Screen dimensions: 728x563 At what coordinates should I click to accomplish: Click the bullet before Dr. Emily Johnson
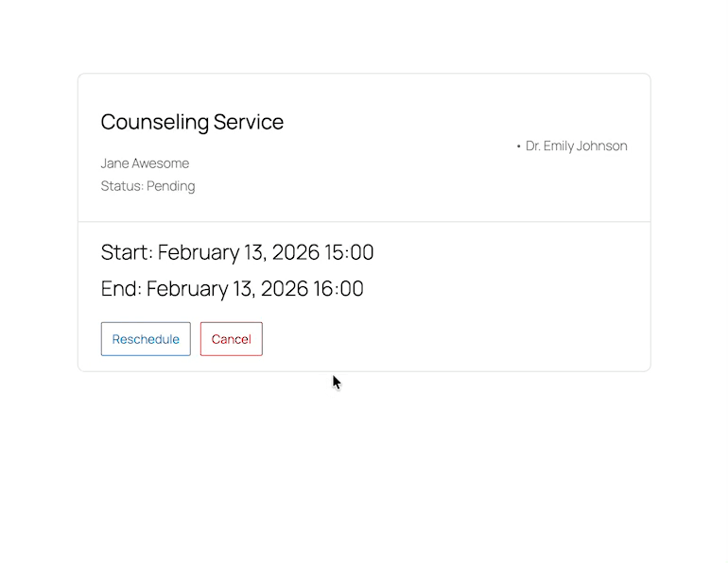click(x=519, y=146)
